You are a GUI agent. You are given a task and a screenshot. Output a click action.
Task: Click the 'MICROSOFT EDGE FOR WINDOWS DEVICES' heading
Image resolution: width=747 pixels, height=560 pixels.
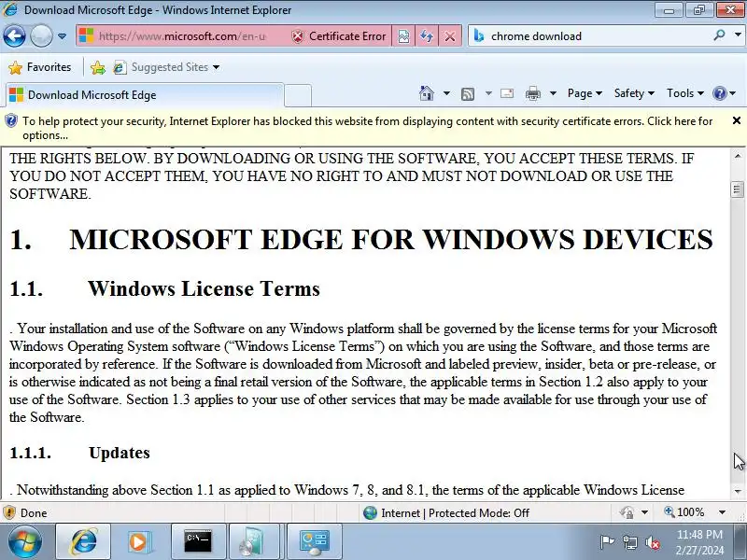click(391, 239)
